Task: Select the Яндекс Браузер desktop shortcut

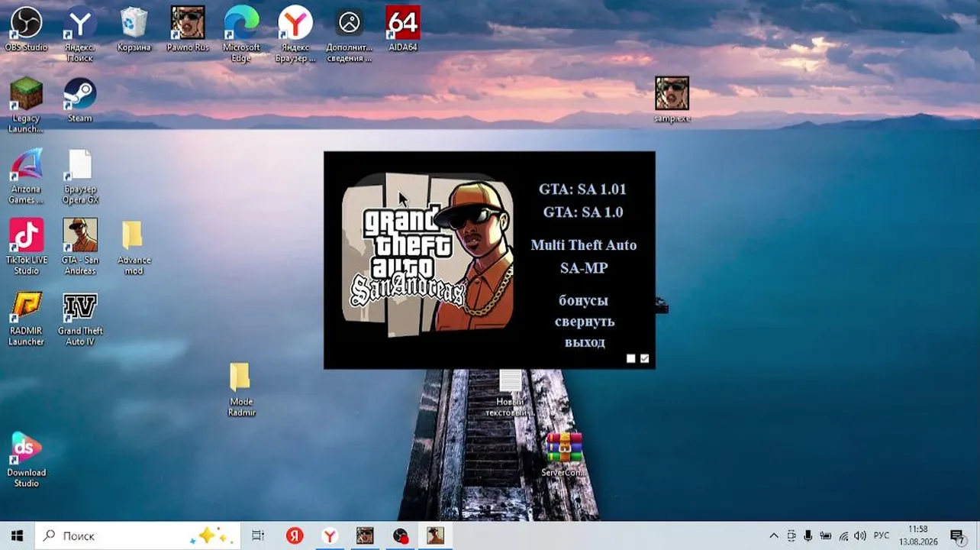Action: (x=295, y=34)
